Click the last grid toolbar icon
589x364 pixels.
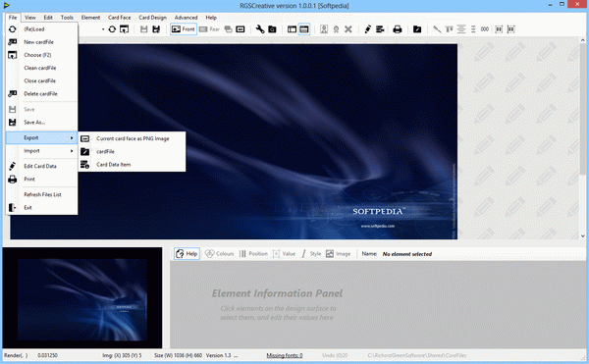click(x=510, y=28)
